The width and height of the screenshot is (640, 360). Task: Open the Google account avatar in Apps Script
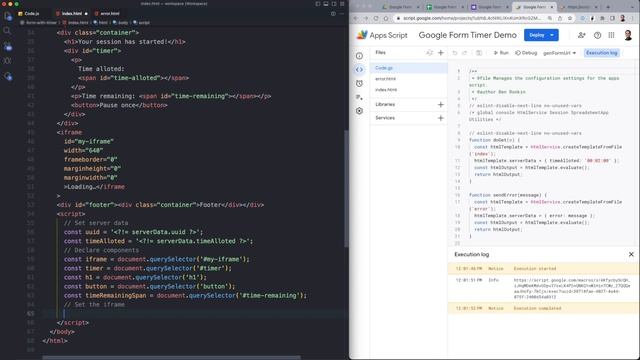pos(628,35)
